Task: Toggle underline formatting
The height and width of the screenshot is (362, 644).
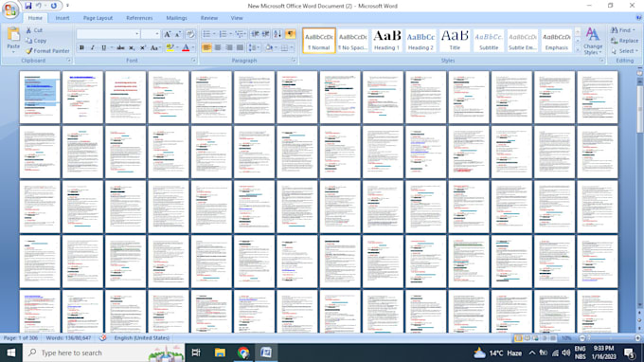Action: (x=103, y=48)
